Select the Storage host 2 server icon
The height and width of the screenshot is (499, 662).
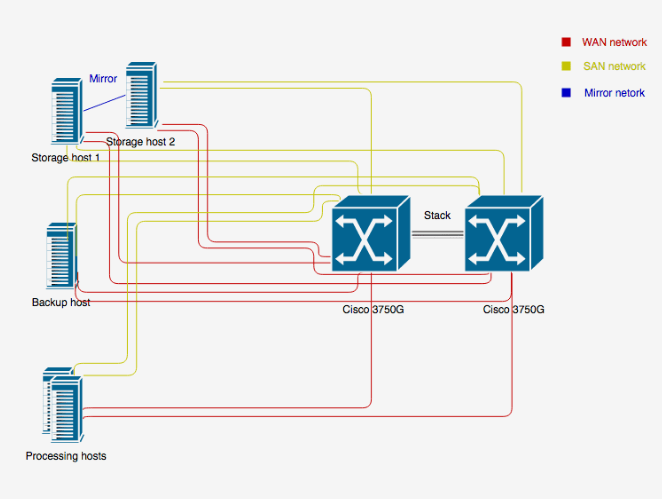(x=142, y=95)
